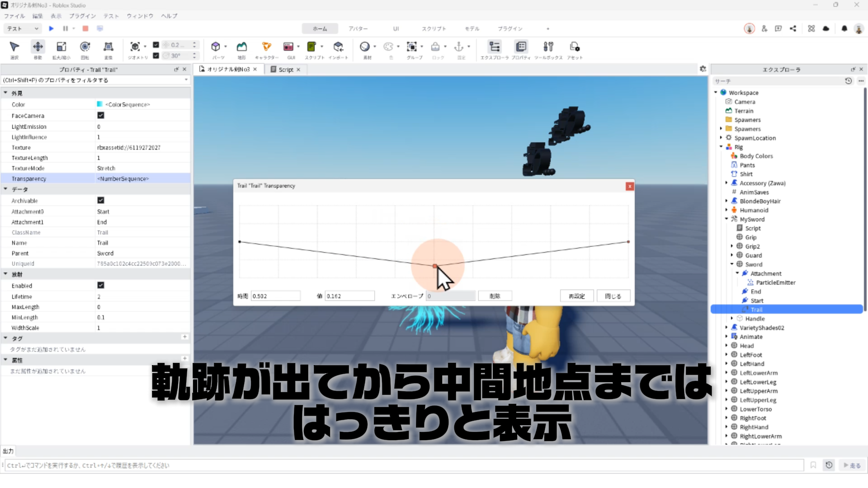
Task: Open the Terrain editor tool
Action: (x=242, y=47)
